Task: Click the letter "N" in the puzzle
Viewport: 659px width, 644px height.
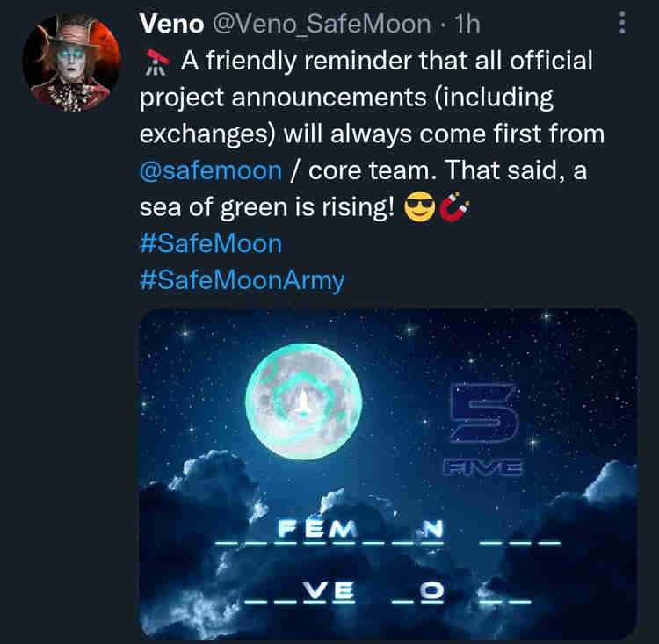Action: (x=431, y=529)
